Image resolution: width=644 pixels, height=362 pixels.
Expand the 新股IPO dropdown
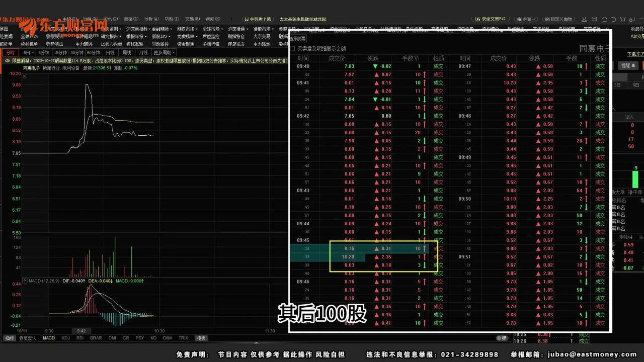click(x=162, y=36)
